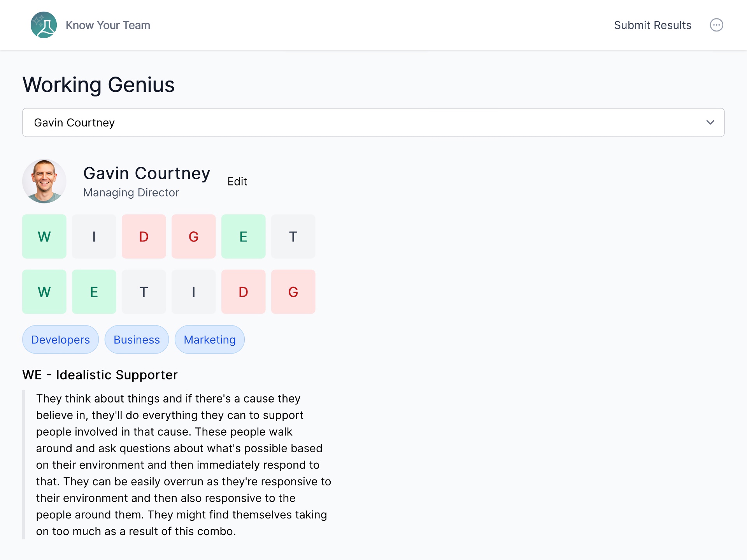Image resolution: width=747 pixels, height=560 pixels.
Task: Select green E tile in second row
Action: click(x=94, y=292)
